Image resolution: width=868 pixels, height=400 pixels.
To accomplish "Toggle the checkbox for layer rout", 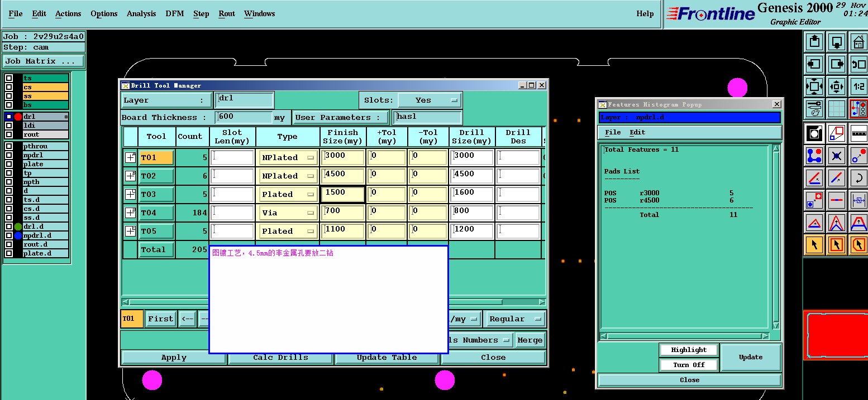I will click(x=9, y=134).
